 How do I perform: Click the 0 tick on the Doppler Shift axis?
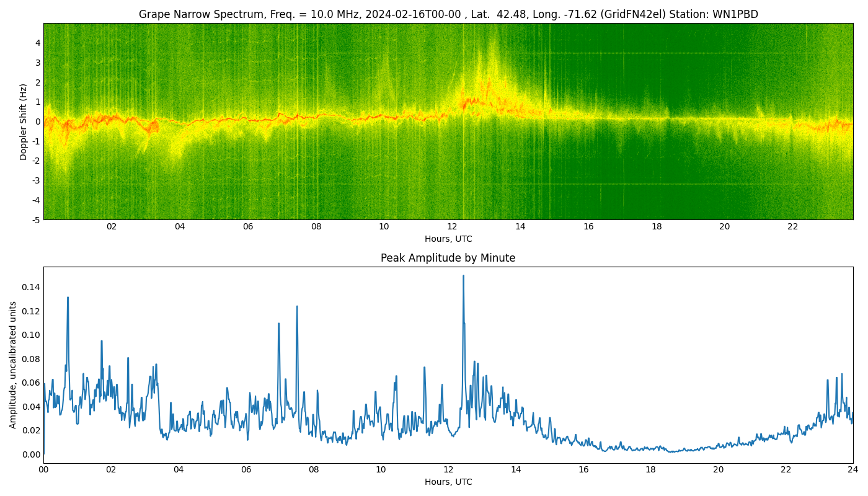pyautogui.click(x=38, y=122)
